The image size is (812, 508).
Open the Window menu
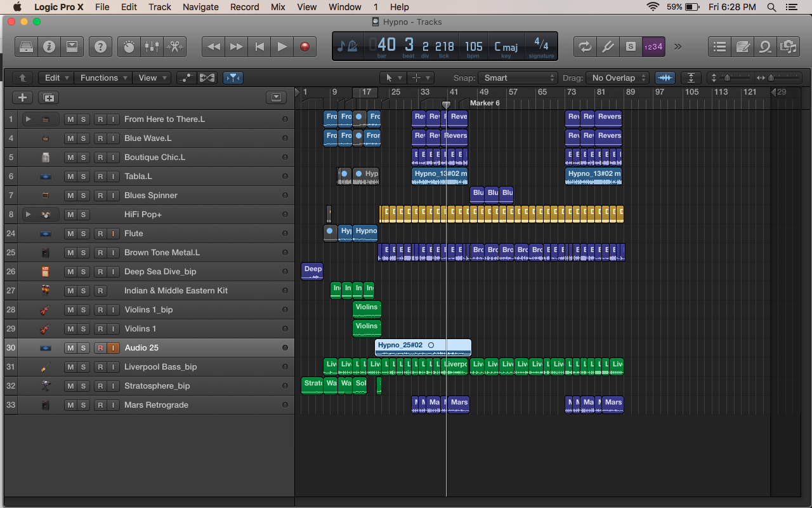tap(345, 7)
